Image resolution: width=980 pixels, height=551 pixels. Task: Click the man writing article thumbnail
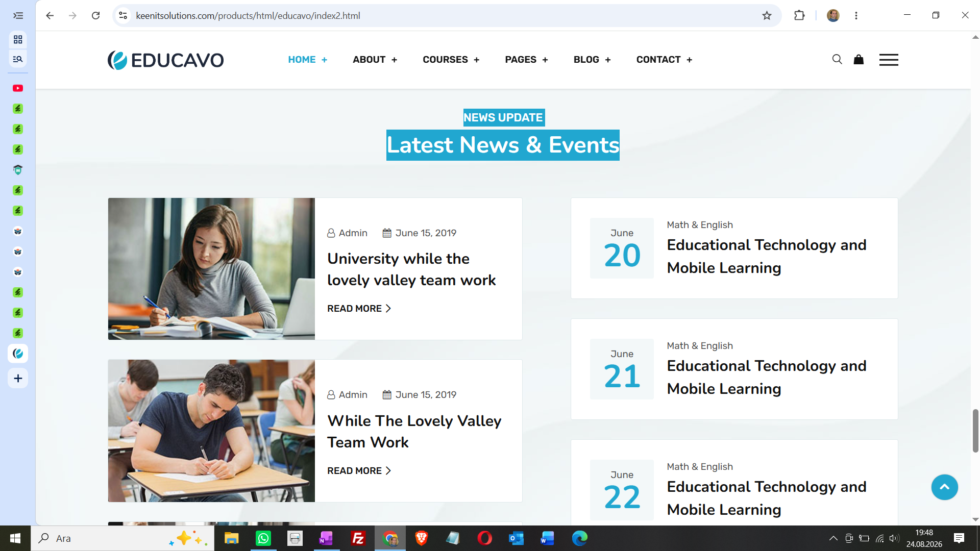[x=211, y=431]
